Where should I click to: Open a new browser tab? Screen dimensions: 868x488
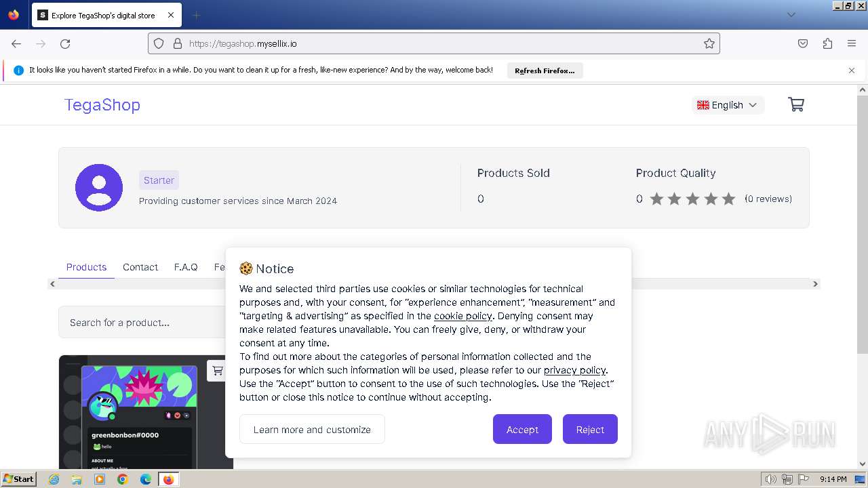[x=196, y=15]
